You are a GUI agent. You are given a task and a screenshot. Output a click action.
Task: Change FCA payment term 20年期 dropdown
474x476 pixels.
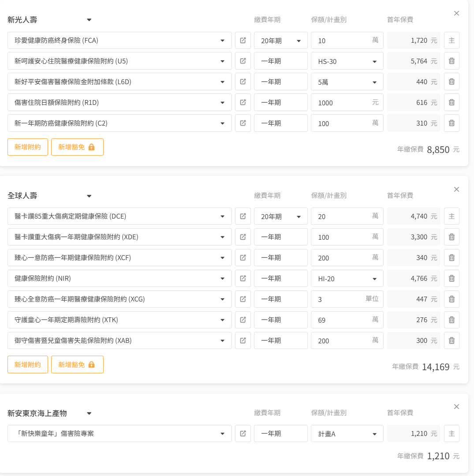pyautogui.click(x=280, y=41)
